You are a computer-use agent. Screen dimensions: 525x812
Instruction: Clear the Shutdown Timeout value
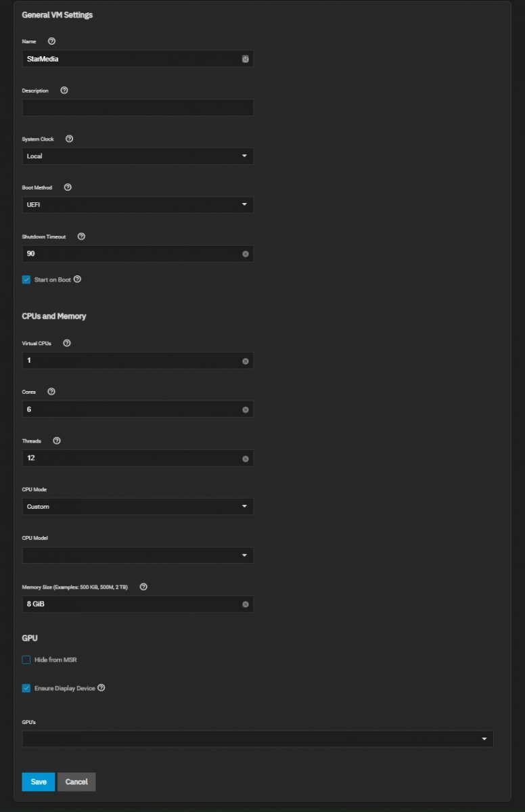(246, 254)
